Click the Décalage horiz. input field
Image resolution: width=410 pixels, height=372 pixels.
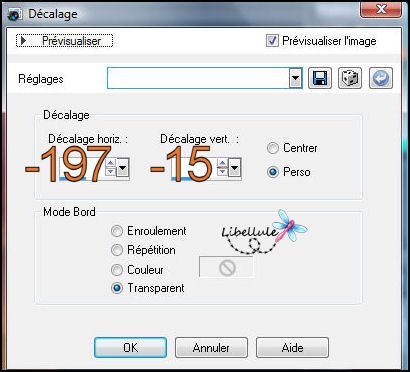[x=82, y=168]
